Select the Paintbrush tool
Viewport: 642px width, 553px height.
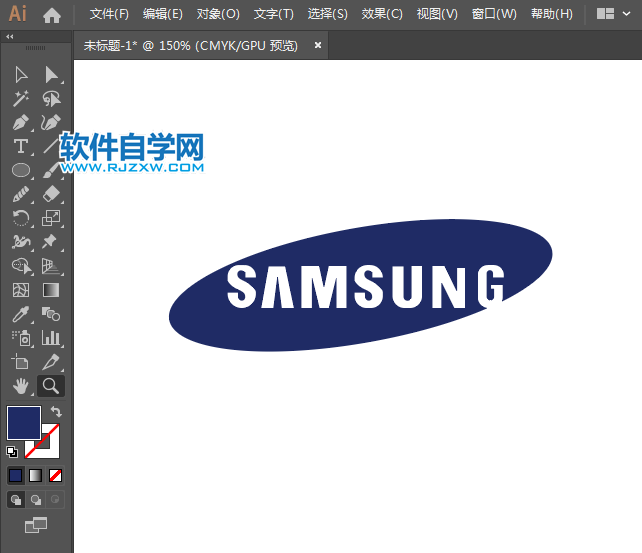tap(51, 170)
